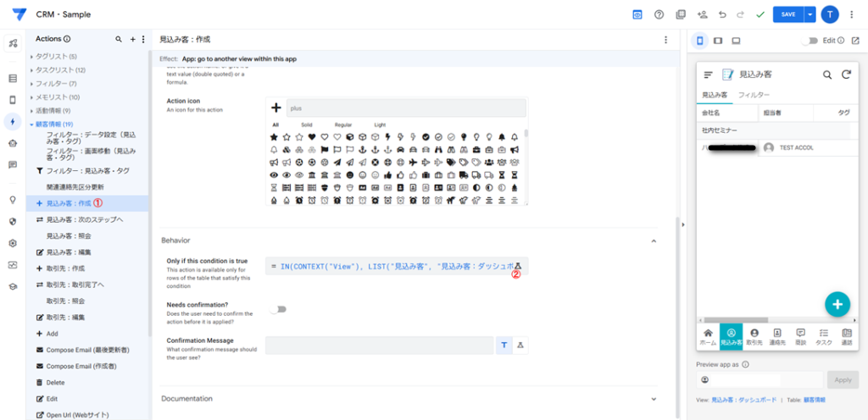Switch preview to tablet device icon

pos(718,41)
